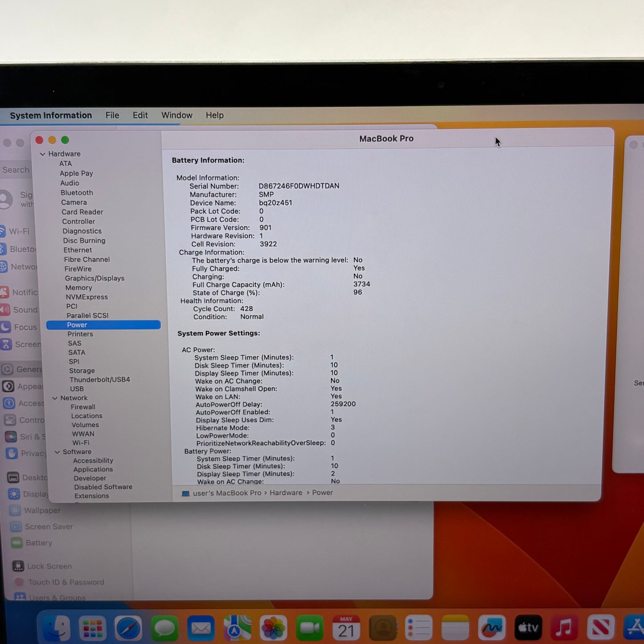Click Wallpaper icon in System Settings sidebar
The image size is (644, 644).
(15, 510)
